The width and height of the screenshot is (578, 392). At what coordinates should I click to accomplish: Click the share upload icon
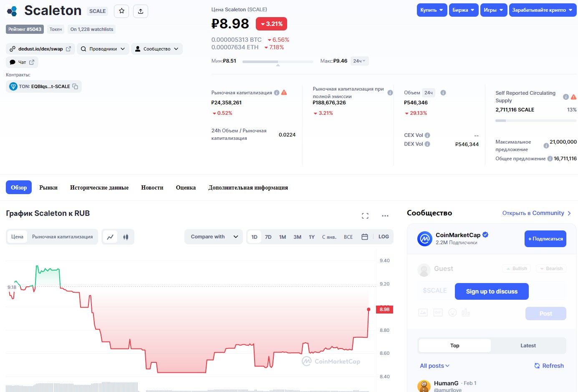(x=141, y=11)
